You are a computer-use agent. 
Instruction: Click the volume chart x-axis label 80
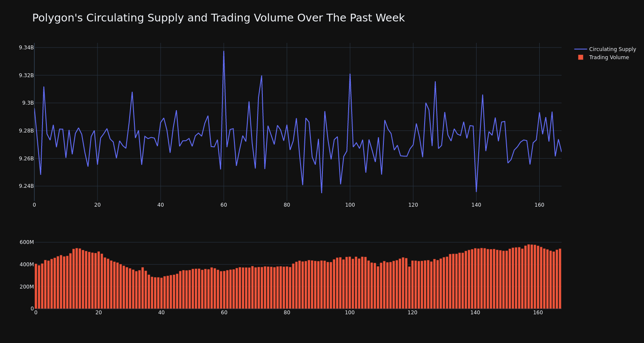[287, 313]
